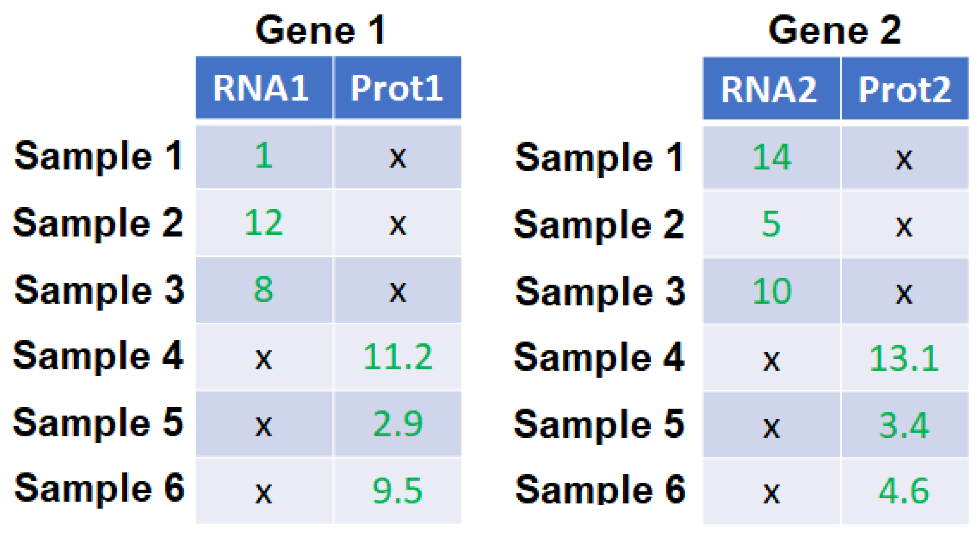Image resolution: width=980 pixels, height=541 pixels.
Task: Click the RNA1 column header
Action: click(x=263, y=87)
